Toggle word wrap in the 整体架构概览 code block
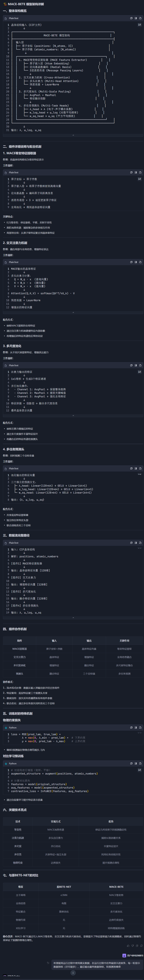Viewport: 144px width, 980px height. (x=139, y=25)
